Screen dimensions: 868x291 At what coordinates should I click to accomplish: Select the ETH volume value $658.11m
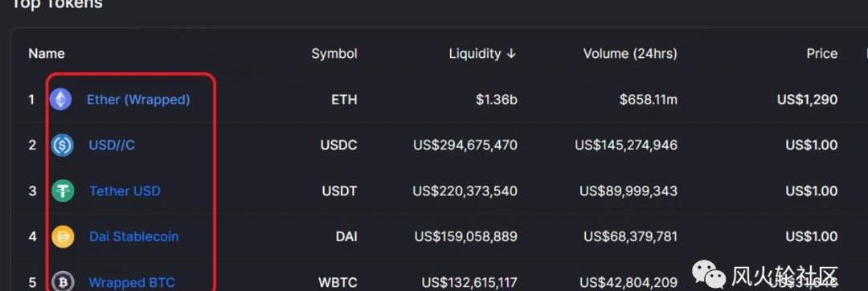649,100
